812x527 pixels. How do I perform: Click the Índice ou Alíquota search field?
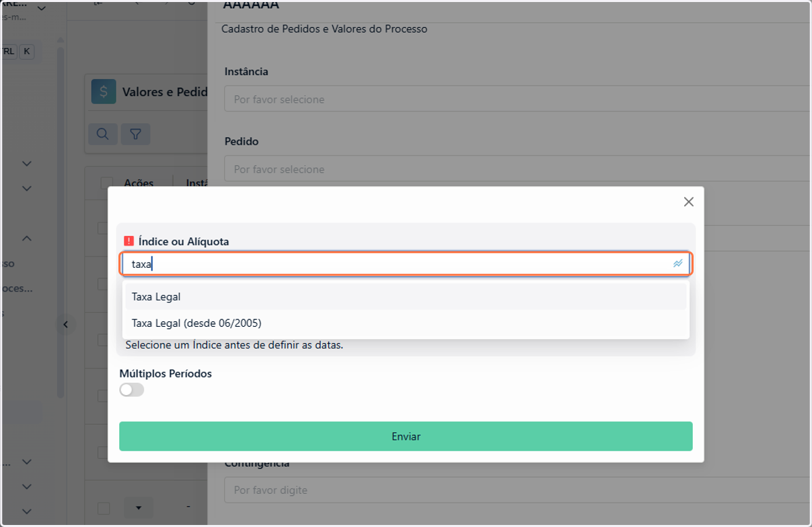click(x=405, y=264)
